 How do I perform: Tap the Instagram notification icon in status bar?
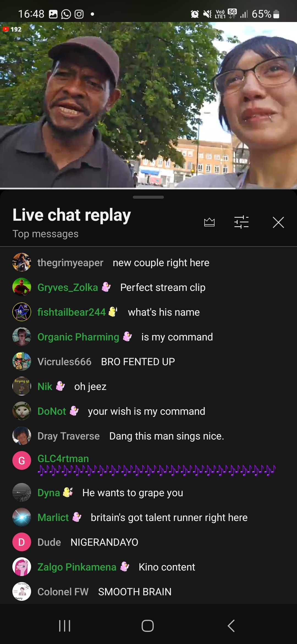[79, 14]
